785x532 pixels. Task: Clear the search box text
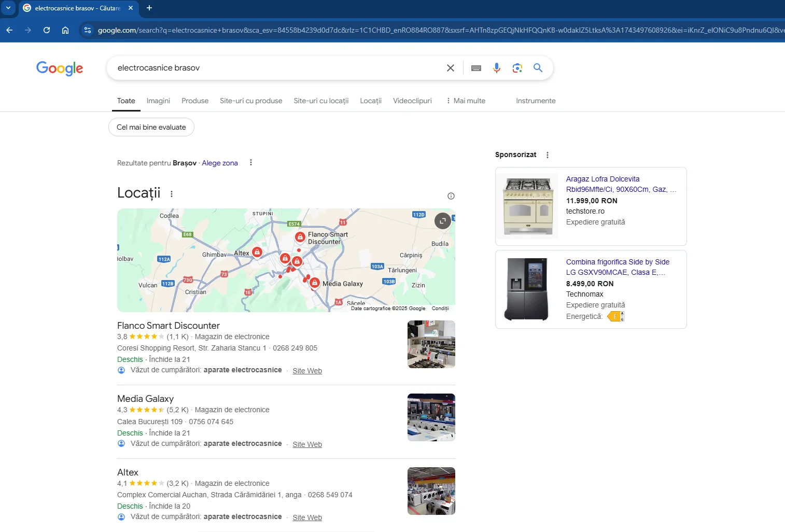coord(450,68)
